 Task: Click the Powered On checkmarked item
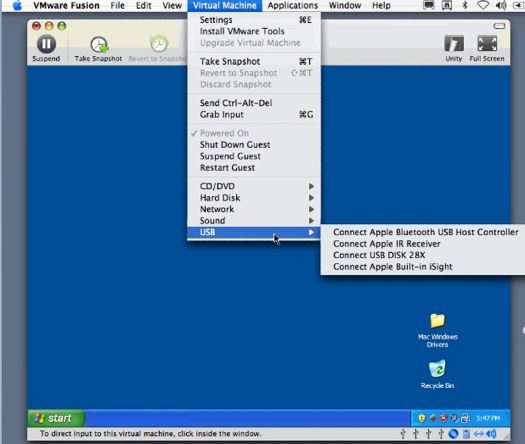coord(254,133)
